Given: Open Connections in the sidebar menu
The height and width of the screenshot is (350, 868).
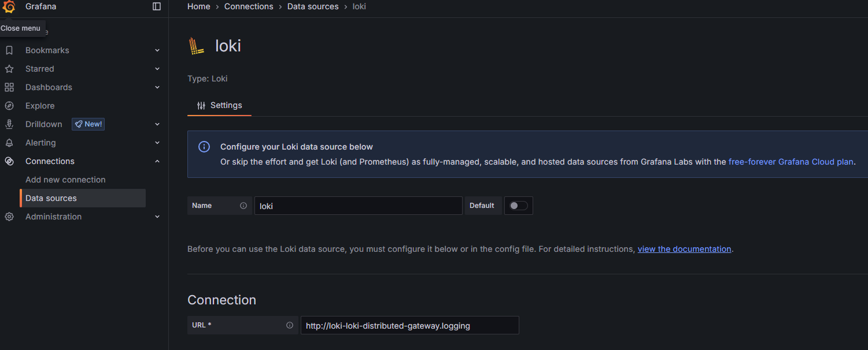Looking at the screenshot, I should pyautogui.click(x=50, y=161).
